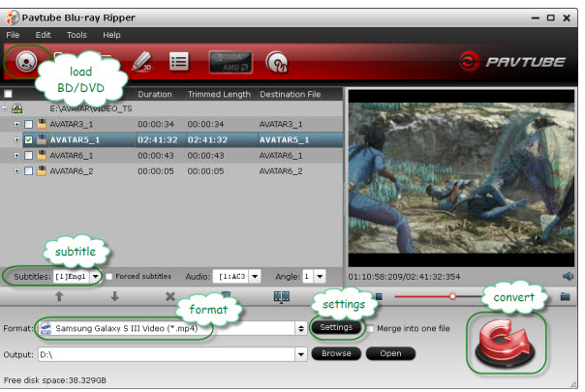
Task: Click destination file cell AVATAR6_2
Action: tap(281, 171)
